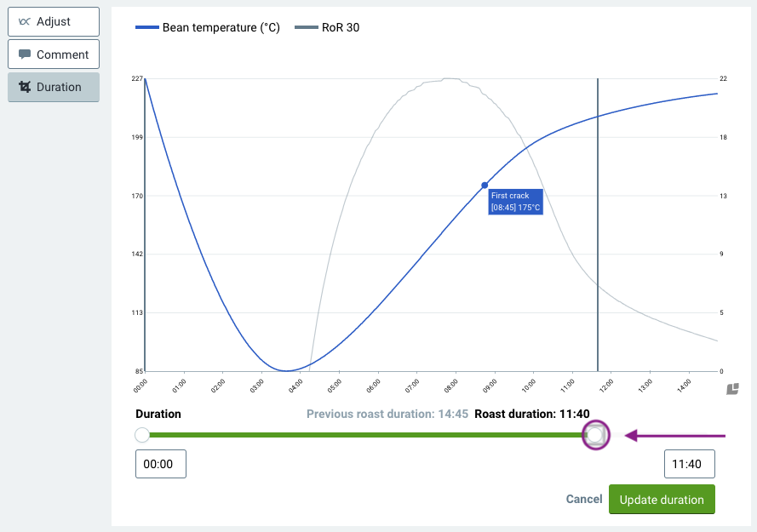This screenshot has height=532, width=757.
Task: Click Update duration button
Action: click(x=662, y=500)
